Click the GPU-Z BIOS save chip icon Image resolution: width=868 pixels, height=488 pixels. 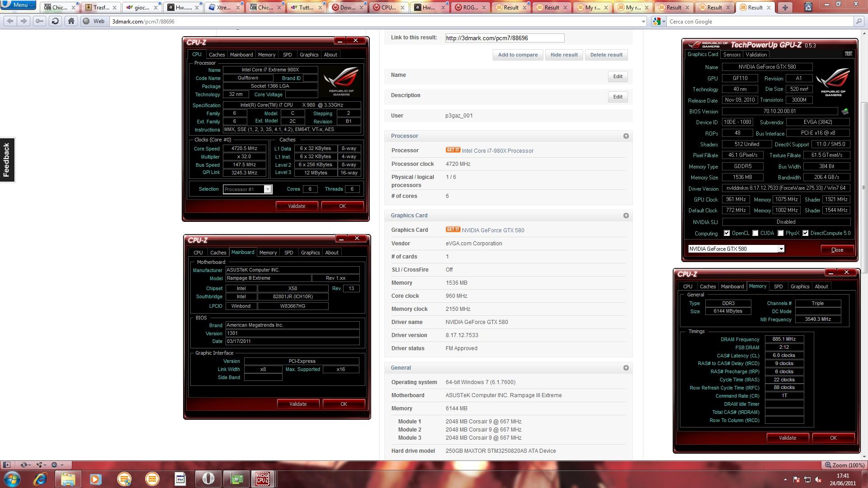pos(844,111)
